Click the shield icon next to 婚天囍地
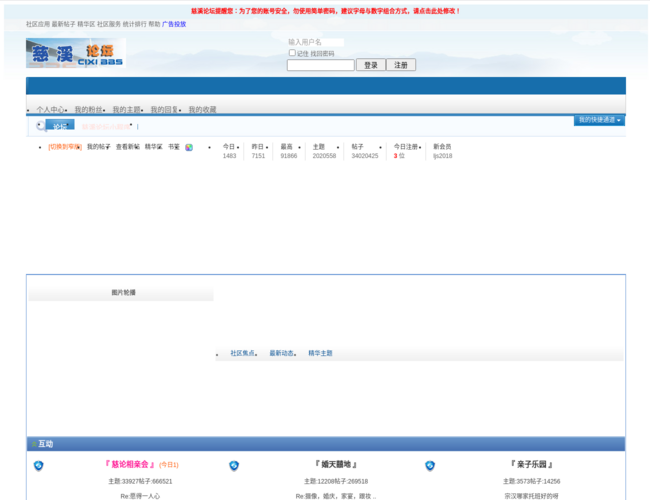This screenshot has height=500, width=650. pyautogui.click(x=234, y=466)
